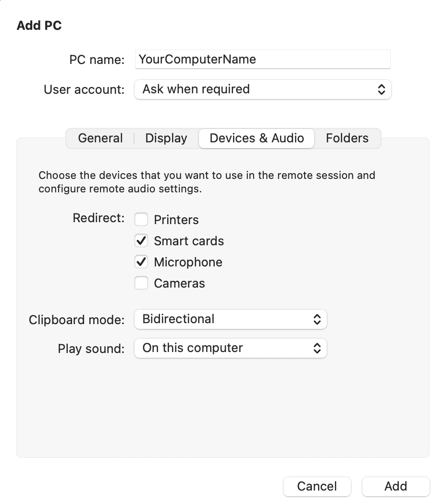Click the Add button
The width and height of the screenshot is (444, 504).
tap(395, 486)
